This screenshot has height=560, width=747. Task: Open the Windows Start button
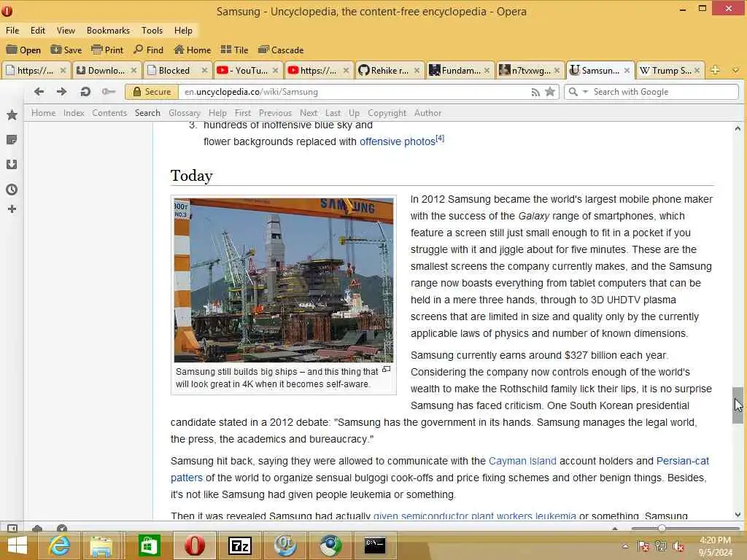pos(18,545)
